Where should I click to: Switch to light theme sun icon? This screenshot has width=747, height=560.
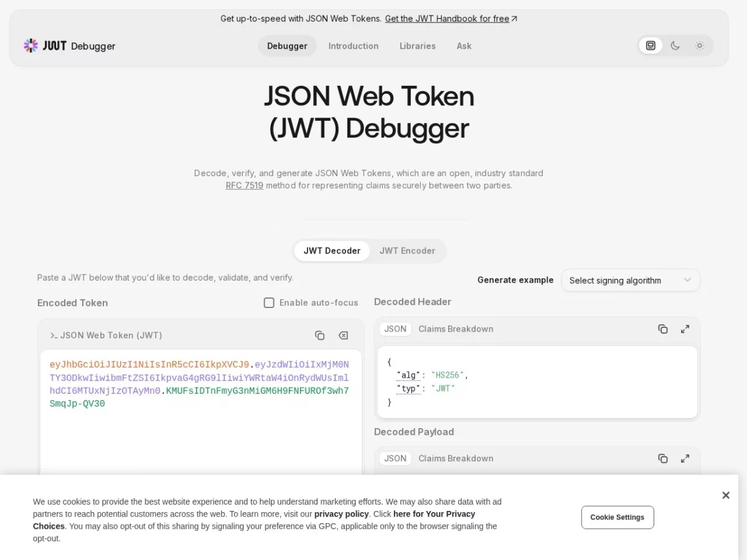tap(700, 45)
